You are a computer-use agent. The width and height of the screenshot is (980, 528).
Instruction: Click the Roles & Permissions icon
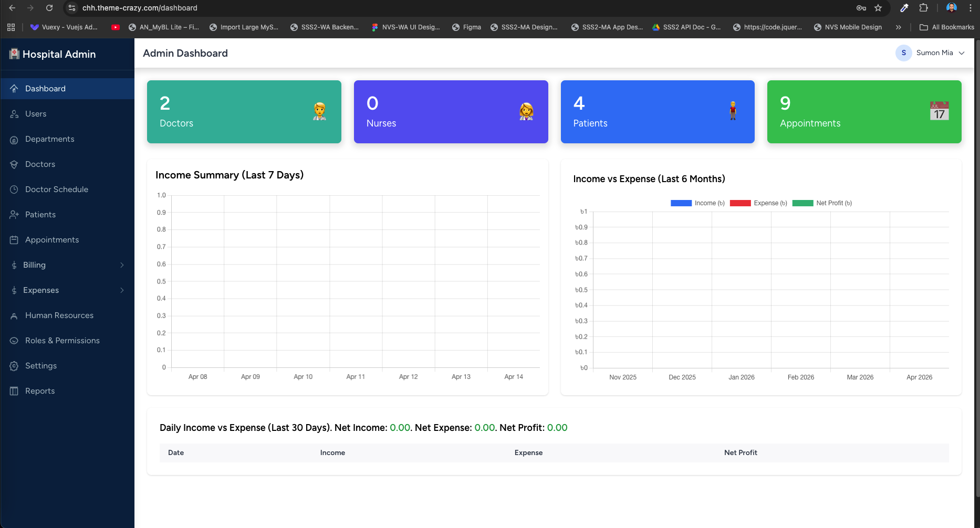pyautogui.click(x=14, y=341)
